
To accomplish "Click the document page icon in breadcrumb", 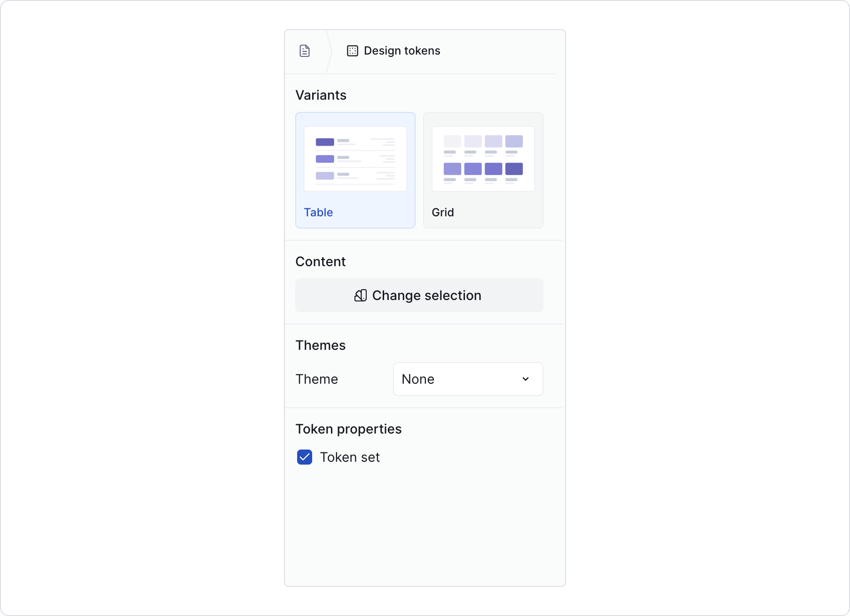I will point(305,51).
